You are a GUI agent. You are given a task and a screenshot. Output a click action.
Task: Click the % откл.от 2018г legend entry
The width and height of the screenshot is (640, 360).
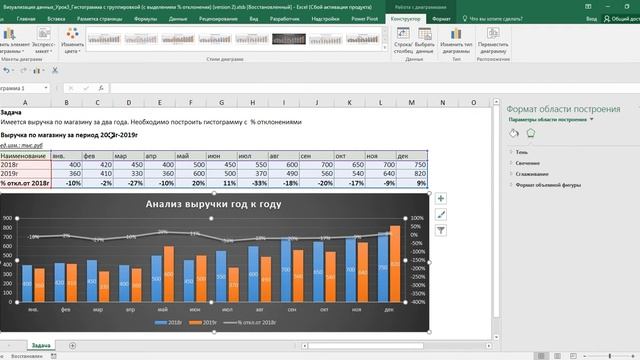[250, 322]
